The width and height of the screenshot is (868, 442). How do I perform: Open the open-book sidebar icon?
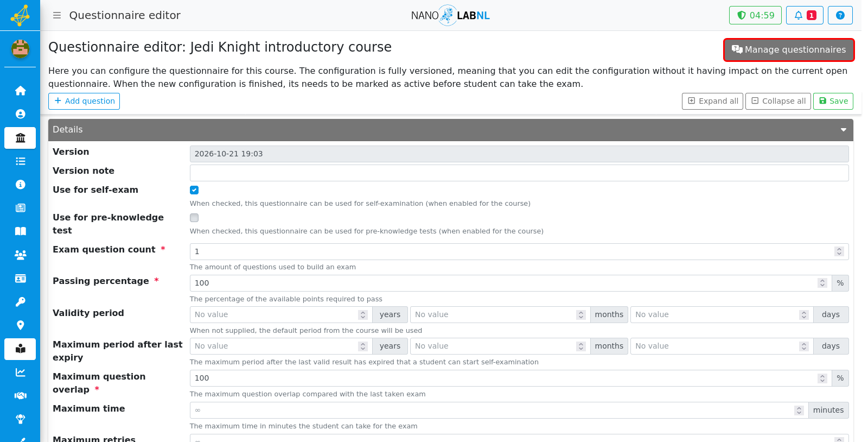coord(20,231)
